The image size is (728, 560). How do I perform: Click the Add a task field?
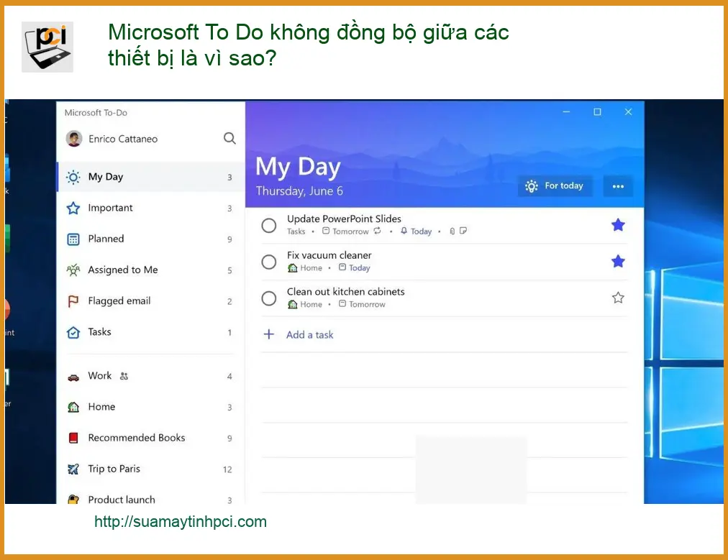point(445,334)
